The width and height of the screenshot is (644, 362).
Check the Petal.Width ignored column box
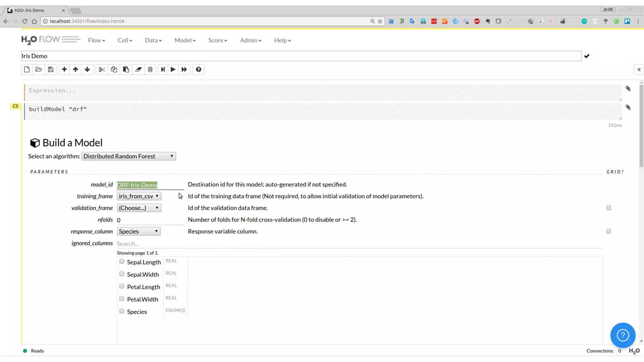[122, 299]
